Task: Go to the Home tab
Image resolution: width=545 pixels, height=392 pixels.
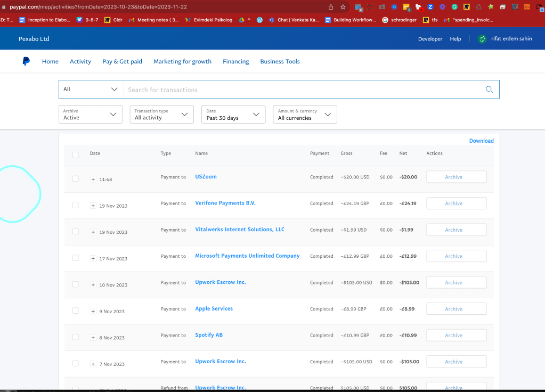Action: click(x=50, y=61)
